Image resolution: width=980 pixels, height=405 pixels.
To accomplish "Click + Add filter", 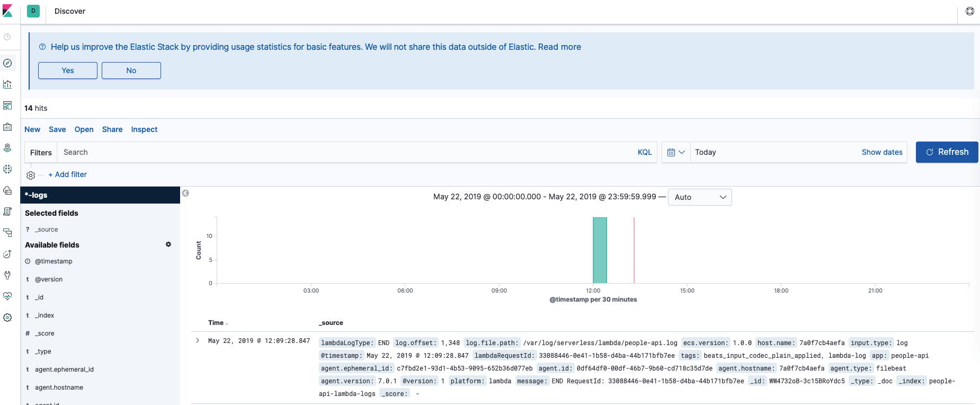I will [x=68, y=174].
